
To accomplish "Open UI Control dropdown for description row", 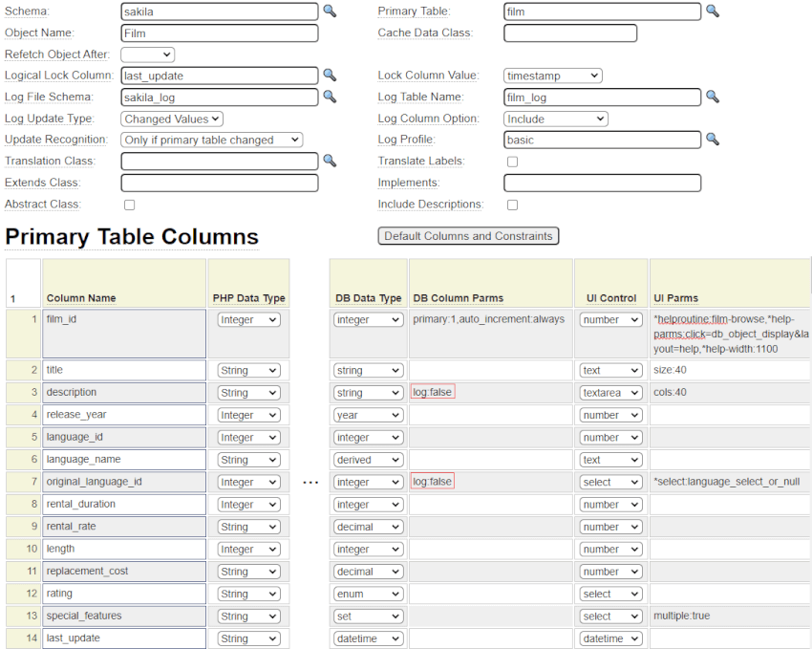I will 610,393.
